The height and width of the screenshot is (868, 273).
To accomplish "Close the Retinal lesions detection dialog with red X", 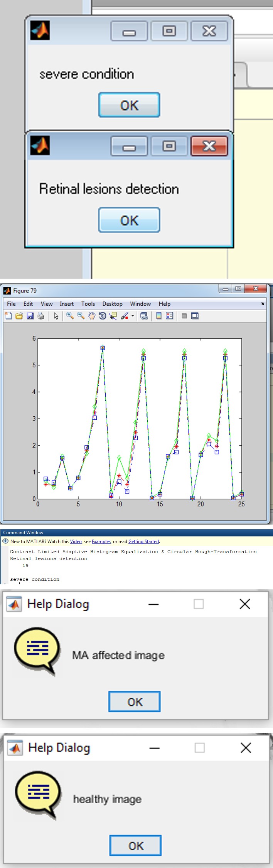I will (x=209, y=146).
